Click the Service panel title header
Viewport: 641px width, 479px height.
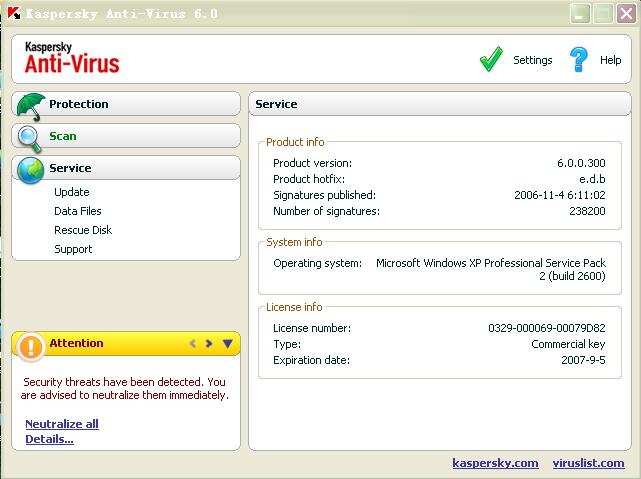[440, 104]
